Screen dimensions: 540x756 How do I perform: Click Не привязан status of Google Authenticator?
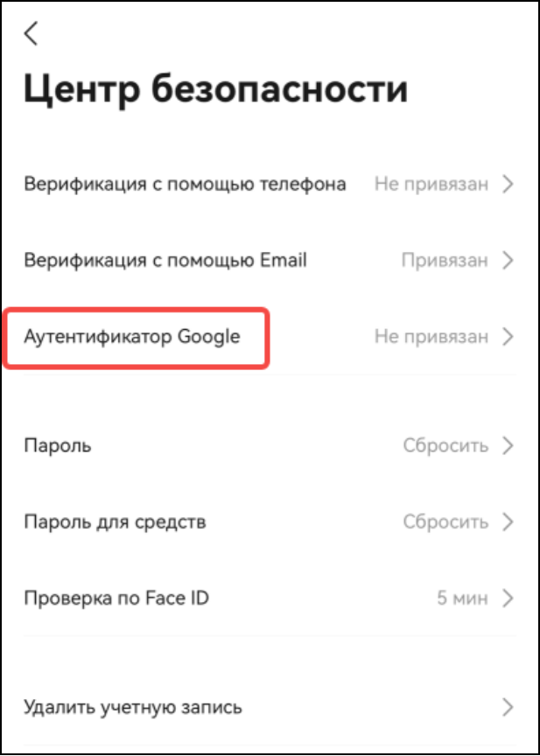[431, 338]
